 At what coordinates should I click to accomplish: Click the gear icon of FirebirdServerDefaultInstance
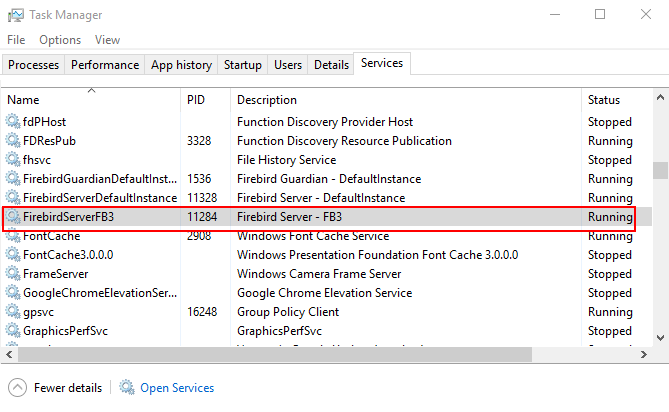[13, 198]
